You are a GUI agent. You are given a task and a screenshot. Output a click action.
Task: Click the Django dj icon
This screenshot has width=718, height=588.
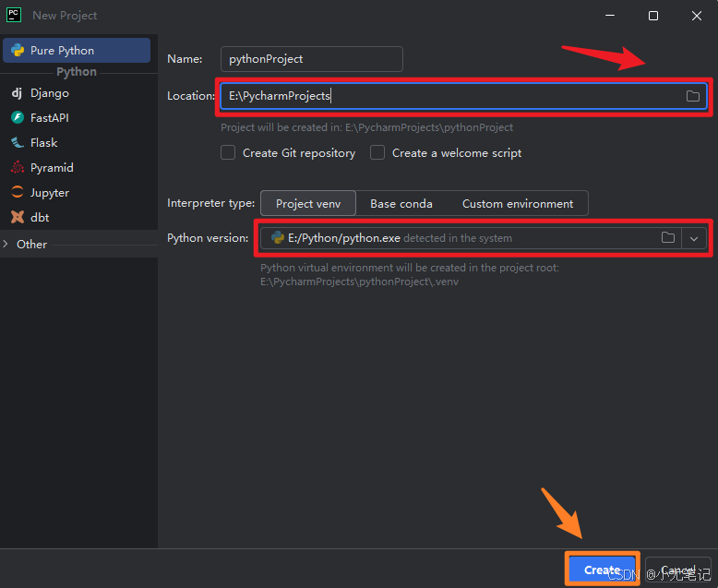click(x=17, y=93)
